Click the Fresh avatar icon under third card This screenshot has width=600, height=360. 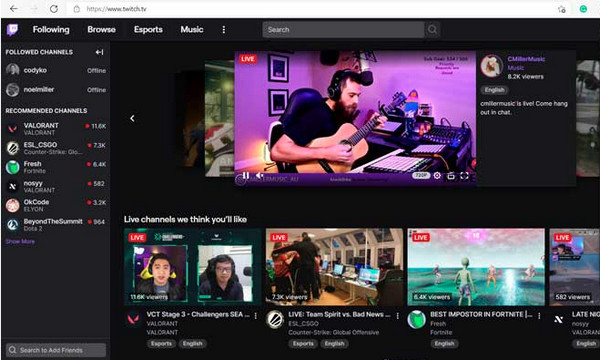[x=417, y=319]
